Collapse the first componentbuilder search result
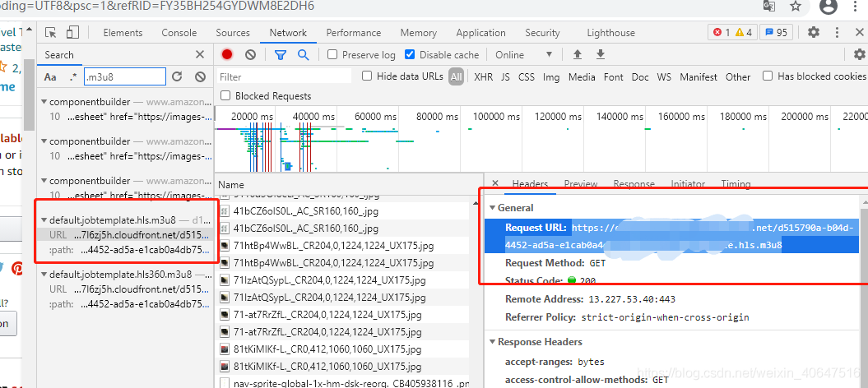This screenshot has width=868, height=388. click(44, 102)
